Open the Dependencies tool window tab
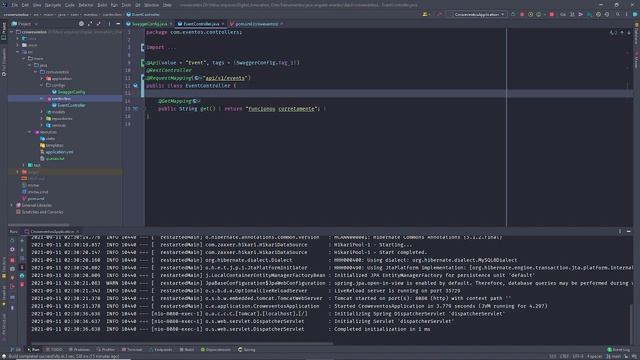 click(216, 350)
